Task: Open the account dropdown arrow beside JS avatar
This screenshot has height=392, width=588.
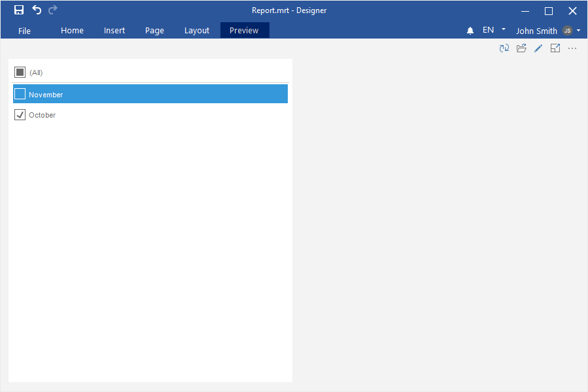Action: (x=579, y=30)
